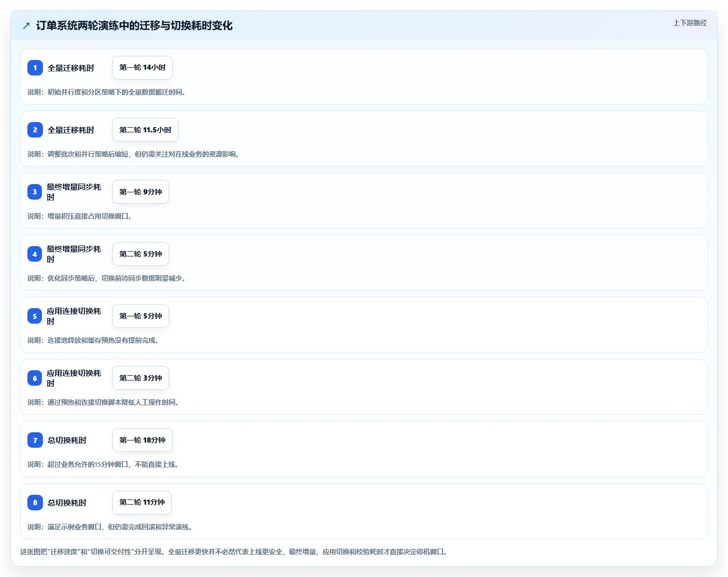The height and width of the screenshot is (577, 728).
Task: Click 总切换耗时 label in card 7
Action: (x=67, y=440)
